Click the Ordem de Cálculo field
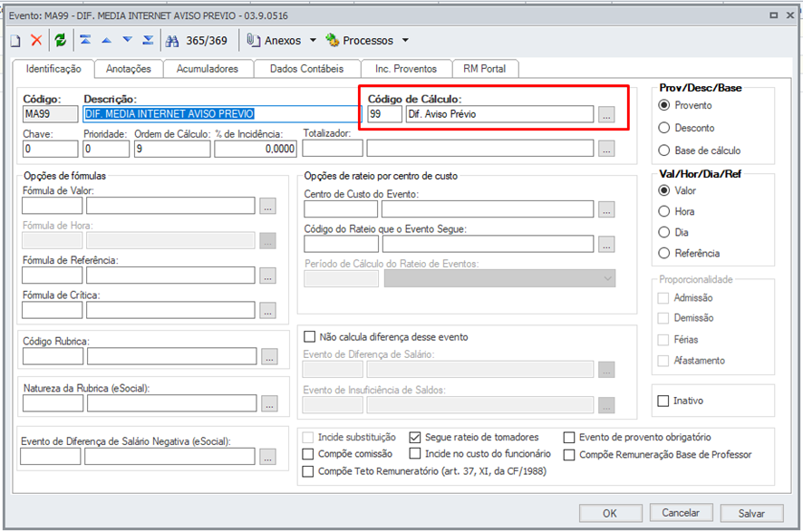Image resolution: width=803 pixels, height=532 pixels. point(172,149)
